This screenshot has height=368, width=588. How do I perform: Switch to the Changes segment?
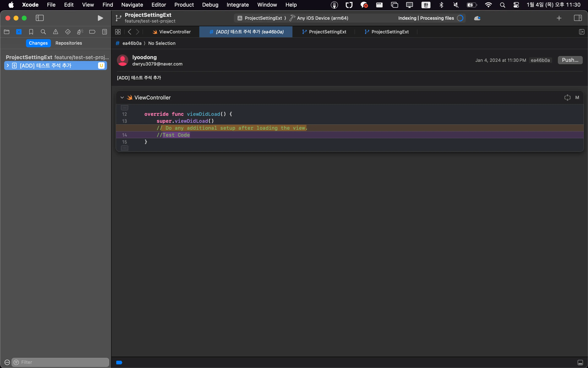click(38, 43)
